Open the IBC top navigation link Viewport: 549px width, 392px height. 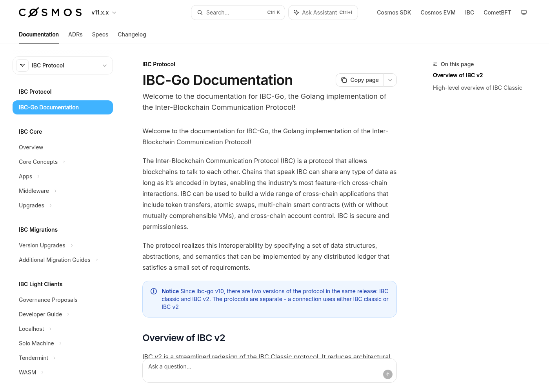point(469,13)
